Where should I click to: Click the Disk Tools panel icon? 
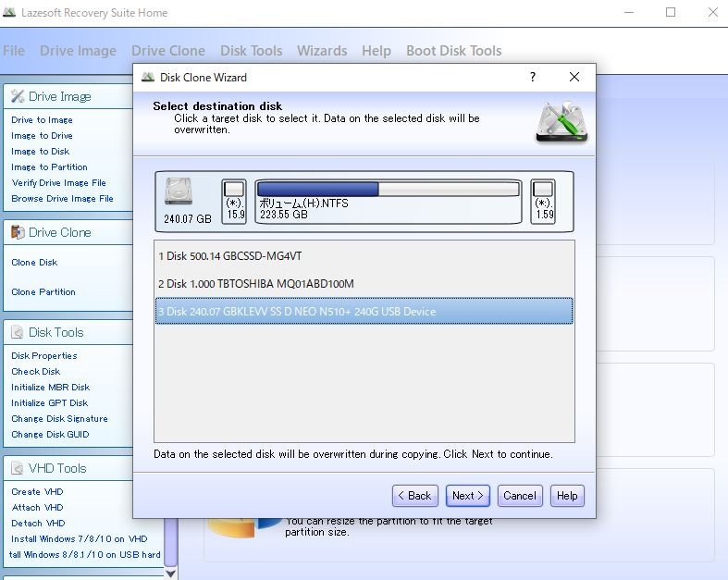(x=18, y=332)
